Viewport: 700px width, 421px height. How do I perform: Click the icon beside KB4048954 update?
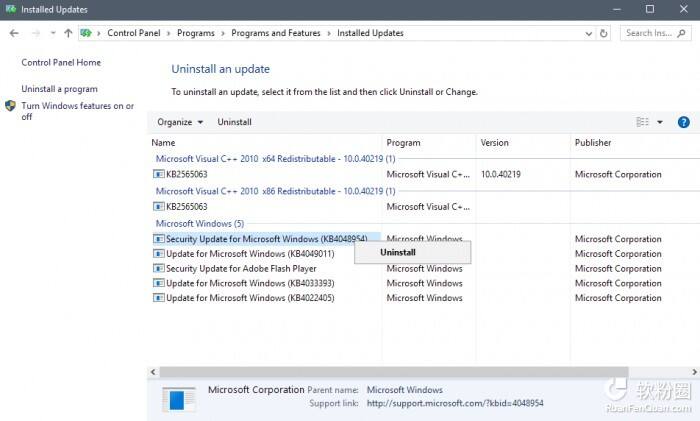[x=158, y=239]
